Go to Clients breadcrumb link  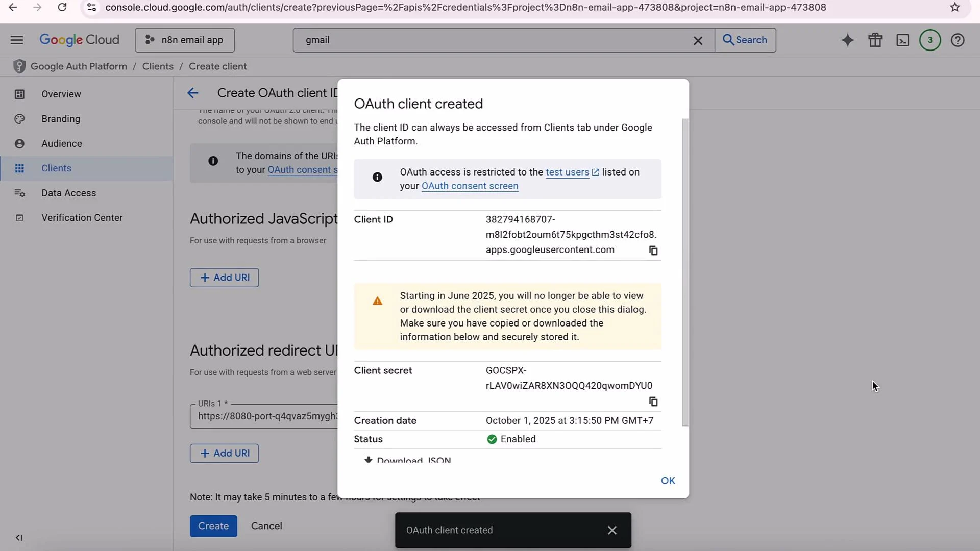158,66
